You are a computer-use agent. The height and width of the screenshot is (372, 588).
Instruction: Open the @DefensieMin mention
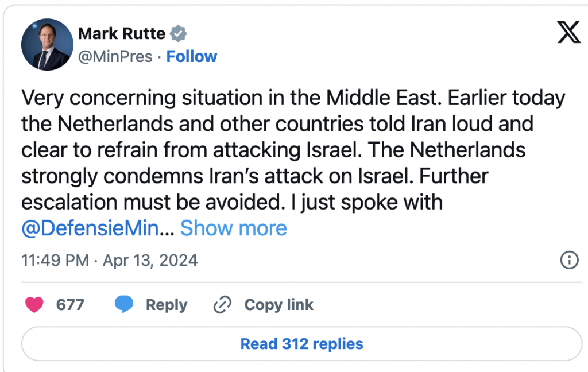pyautogui.click(x=92, y=228)
